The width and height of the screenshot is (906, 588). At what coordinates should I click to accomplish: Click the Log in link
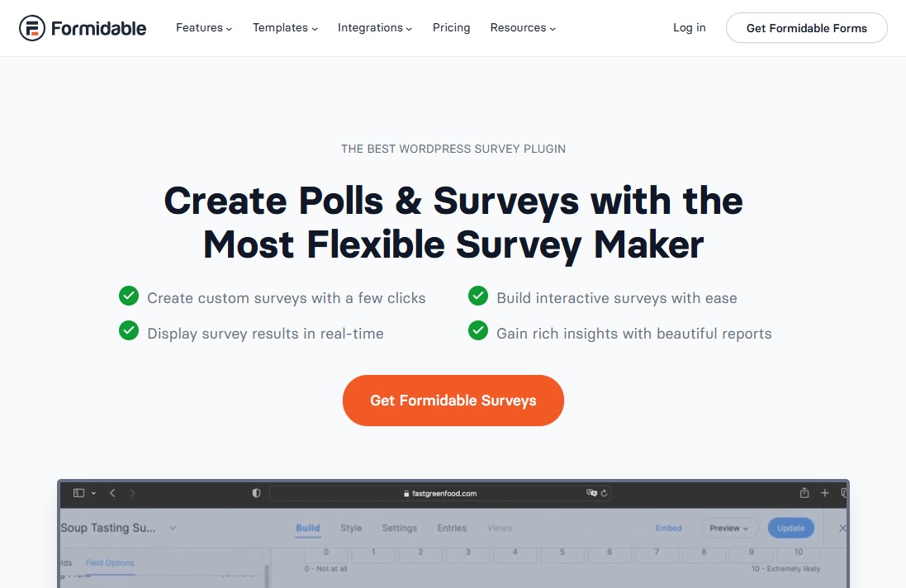pos(689,27)
